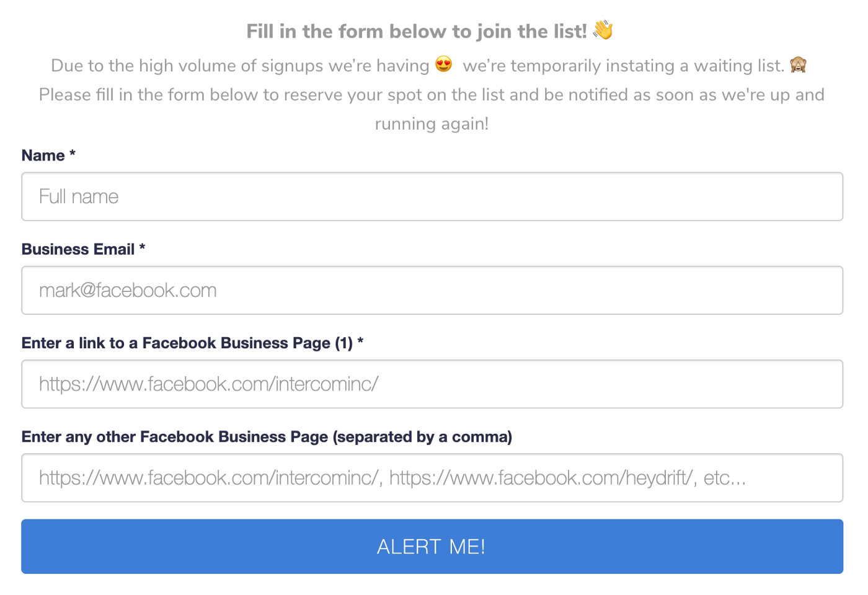Click the heart-eyes emoji face
Image resolution: width=868 pixels, height=595 pixels.
pos(444,64)
